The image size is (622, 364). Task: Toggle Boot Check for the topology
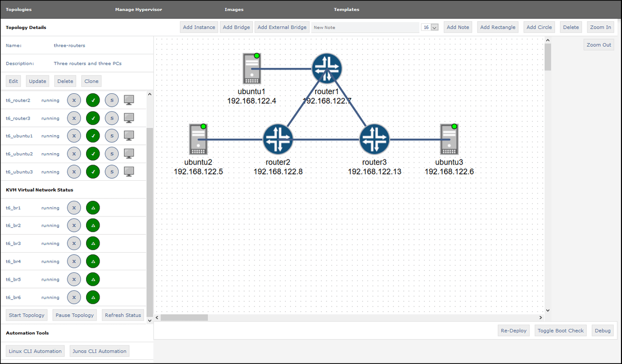[560, 330]
